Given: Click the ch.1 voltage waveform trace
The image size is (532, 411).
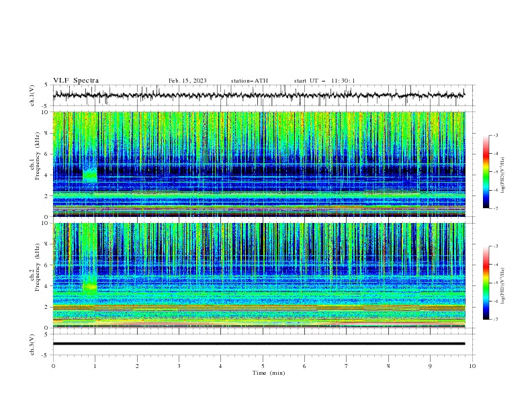Looking at the screenshot, I should (x=259, y=95).
